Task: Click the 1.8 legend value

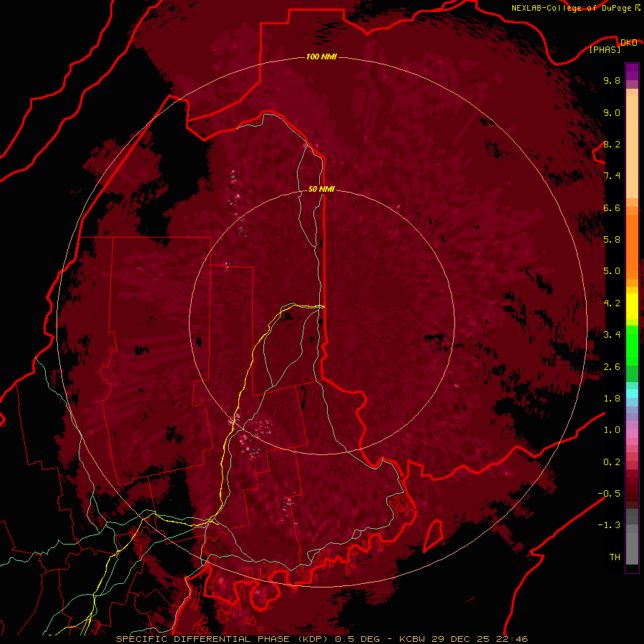Action: (612, 399)
